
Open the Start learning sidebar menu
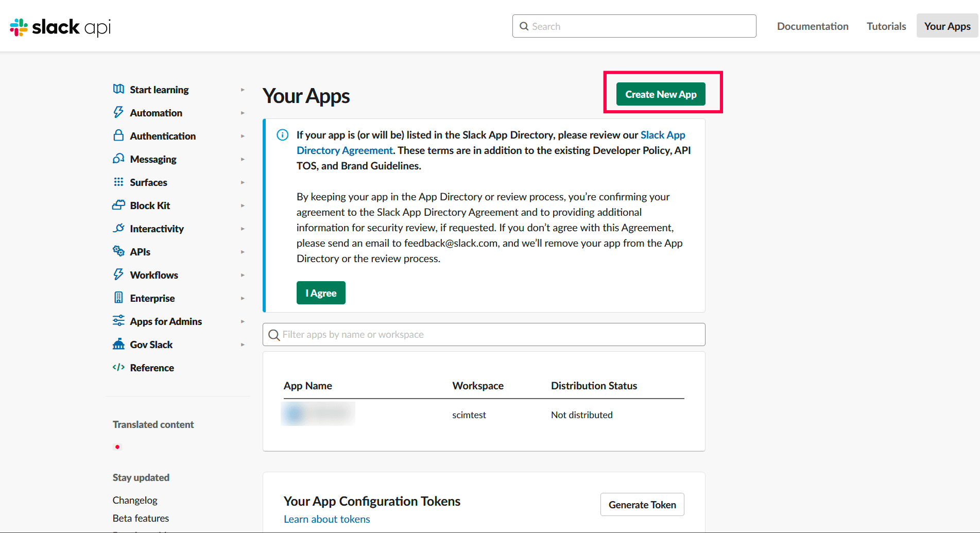click(x=159, y=90)
